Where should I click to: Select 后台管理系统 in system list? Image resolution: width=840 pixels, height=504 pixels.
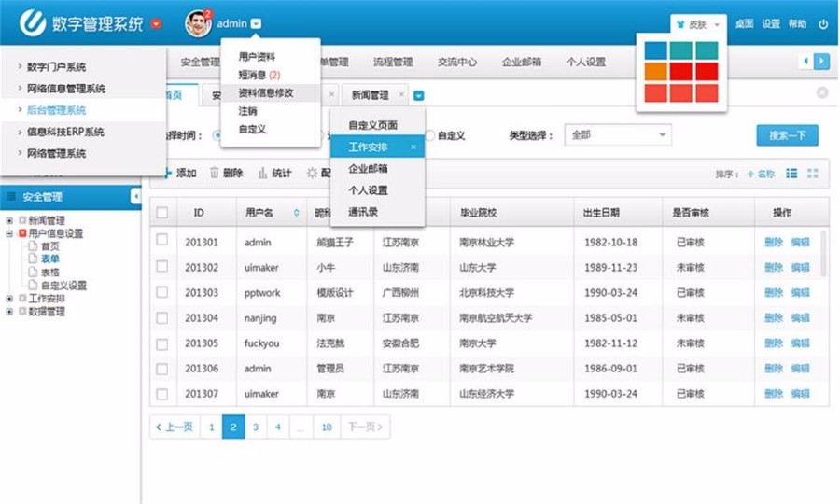56,110
